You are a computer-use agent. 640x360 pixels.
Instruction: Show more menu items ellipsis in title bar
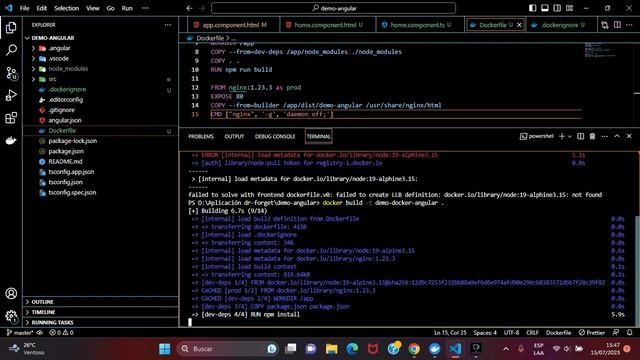pyautogui.click(x=145, y=8)
